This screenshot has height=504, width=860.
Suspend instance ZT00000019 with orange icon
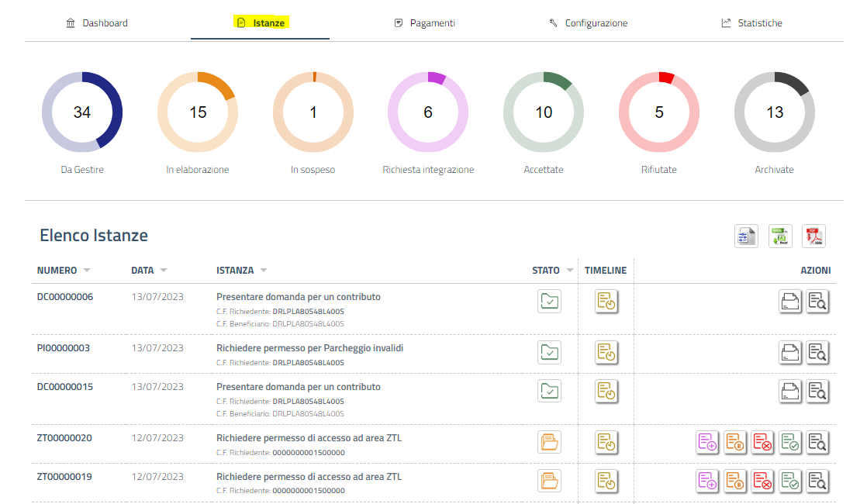point(735,482)
